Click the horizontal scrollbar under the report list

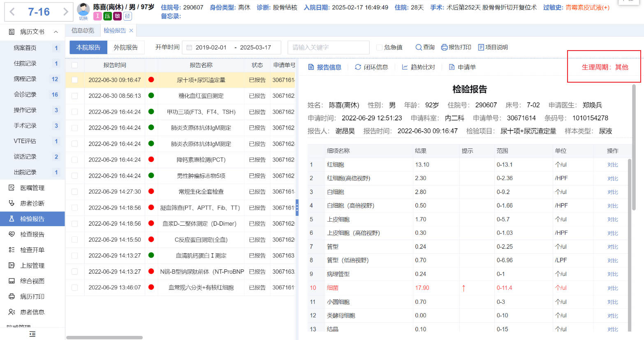point(104,338)
